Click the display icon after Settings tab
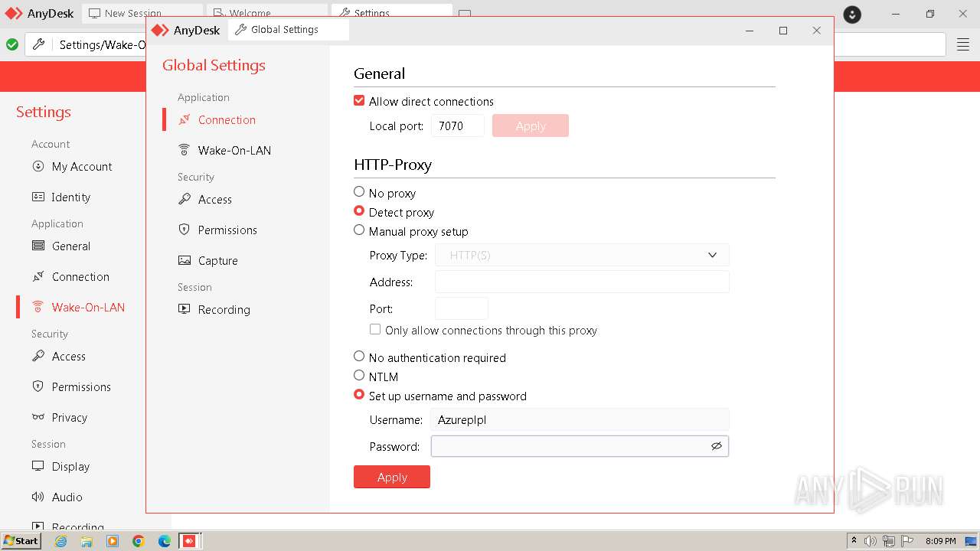The width and height of the screenshot is (980, 551). pos(465,14)
